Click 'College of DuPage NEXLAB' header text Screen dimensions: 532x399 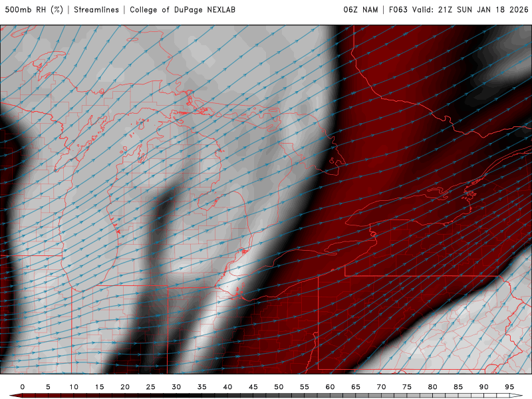(x=182, y=10)
